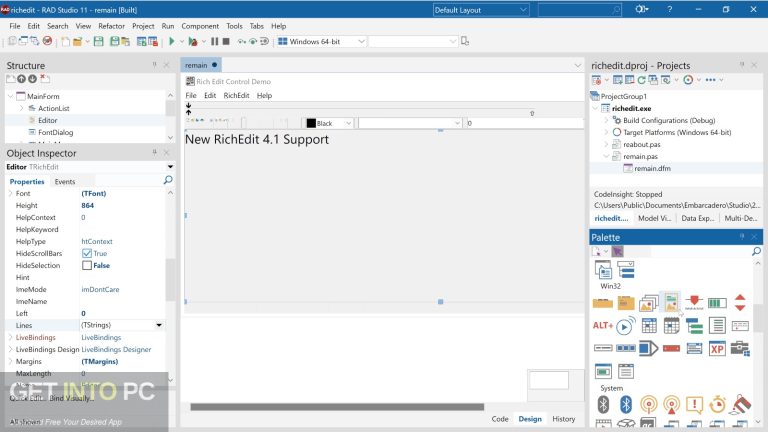Enable the HideSelection checkbox
This screenshot has width=768, height=432.
[x=87, y=266]
